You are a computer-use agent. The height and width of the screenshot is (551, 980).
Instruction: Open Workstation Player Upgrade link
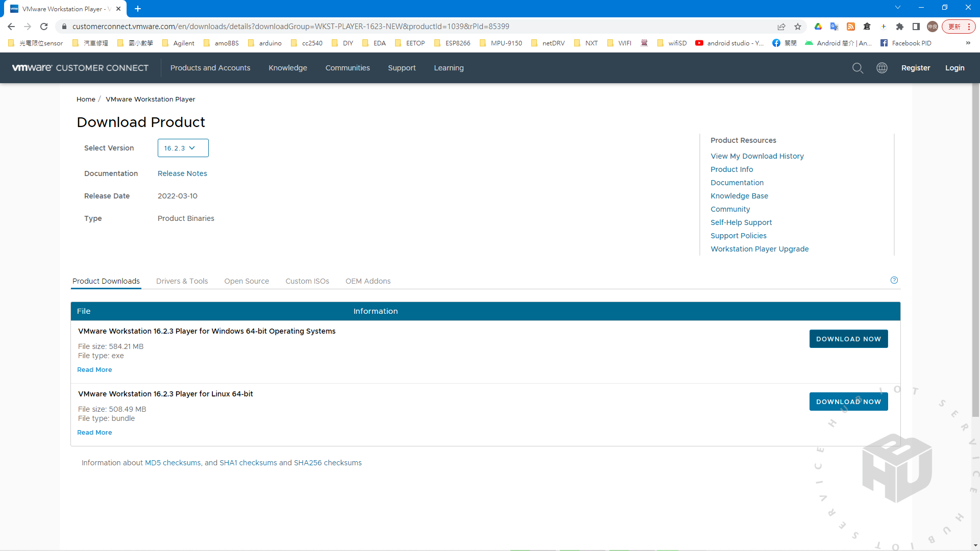759,249
